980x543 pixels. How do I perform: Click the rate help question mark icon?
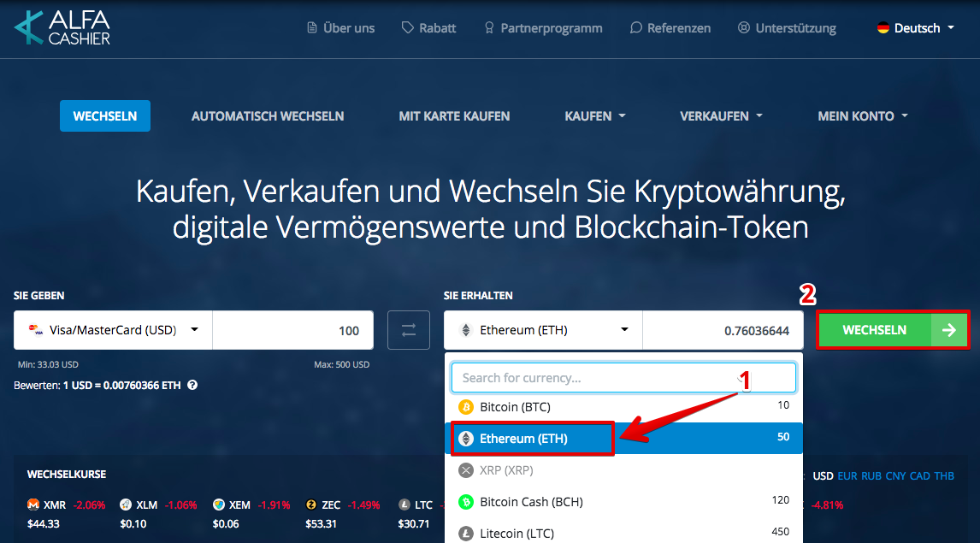coord(192,385)
